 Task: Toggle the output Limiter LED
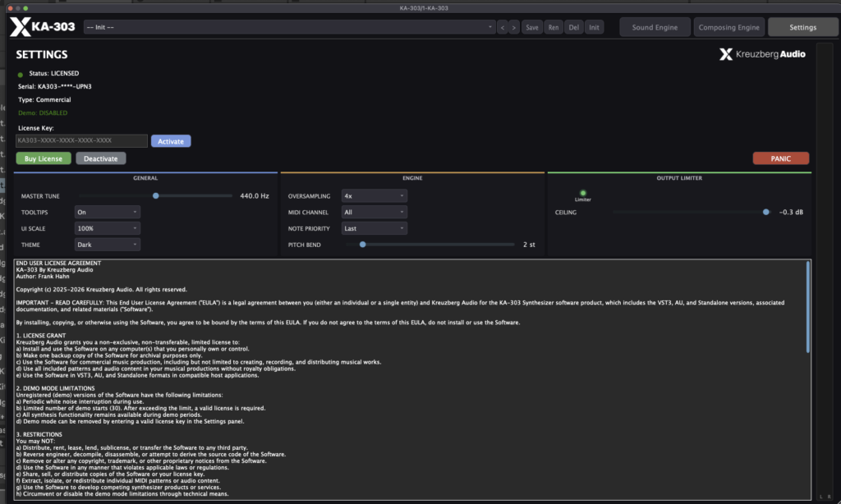583,193
